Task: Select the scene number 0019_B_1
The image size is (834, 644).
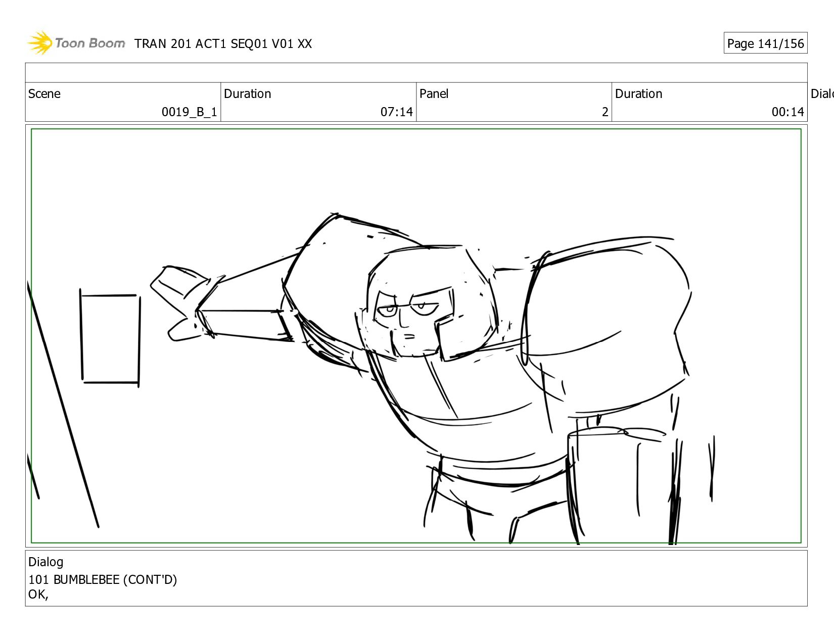Action: (x=190, y=112)
